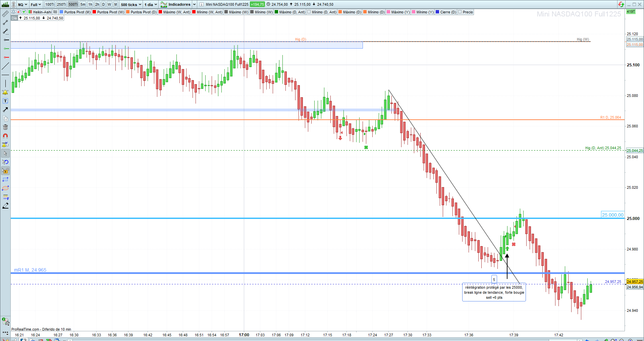Viewport: 644px width, 341px height.
Task: Click the trash can delete tool
Action: pos(5,127)
